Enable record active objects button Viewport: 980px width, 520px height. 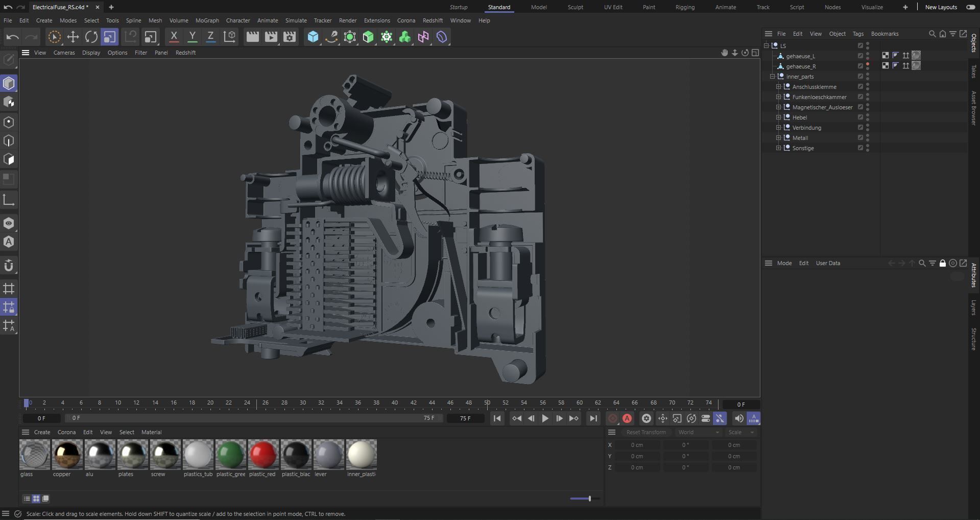pos(612,418)
